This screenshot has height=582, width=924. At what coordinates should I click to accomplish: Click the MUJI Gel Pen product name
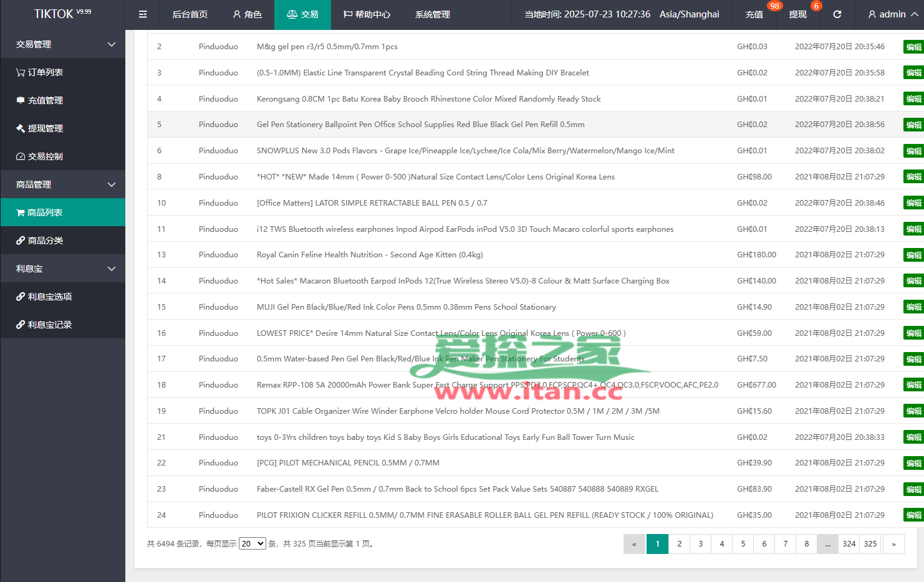tap(407, 307)
